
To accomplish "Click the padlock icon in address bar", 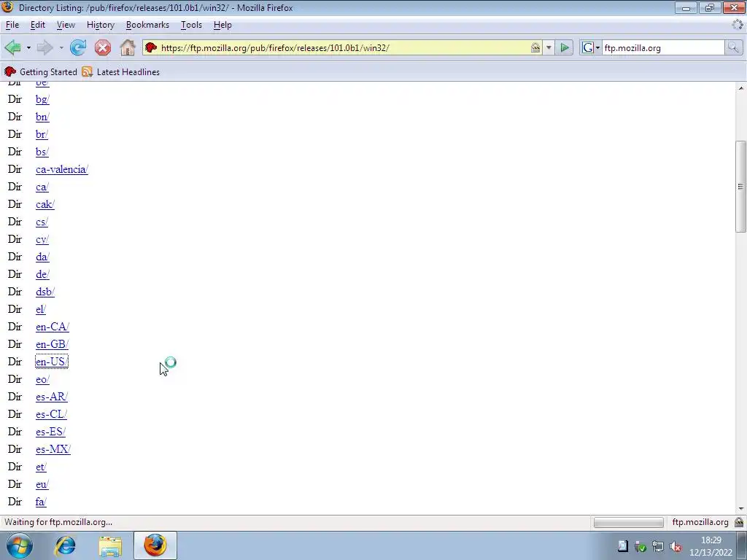I will click(x=535, y=47).
